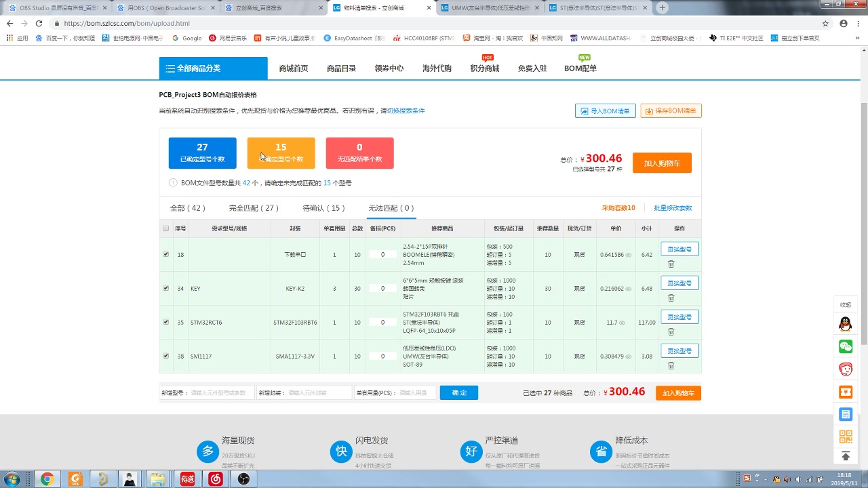Open the file explorer folder on taskbar
868x488 pixels.
tap(157, 479)
